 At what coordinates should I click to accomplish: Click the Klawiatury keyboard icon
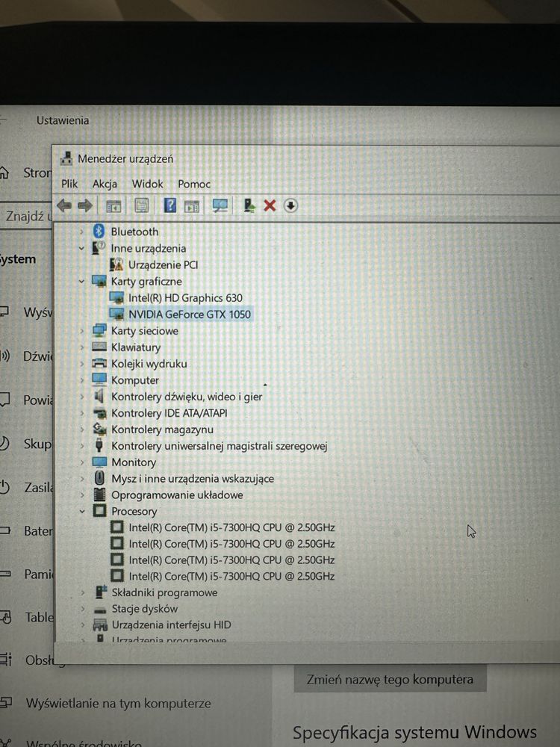(x=99, y=347)
